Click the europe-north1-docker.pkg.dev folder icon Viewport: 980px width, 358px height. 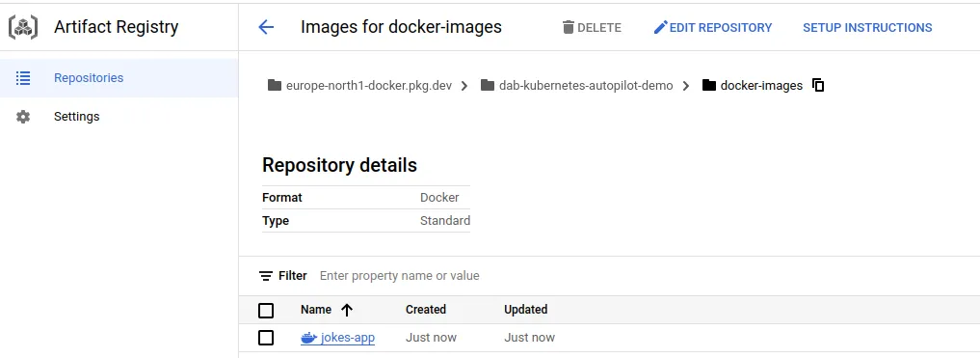(x=275, y=85)
